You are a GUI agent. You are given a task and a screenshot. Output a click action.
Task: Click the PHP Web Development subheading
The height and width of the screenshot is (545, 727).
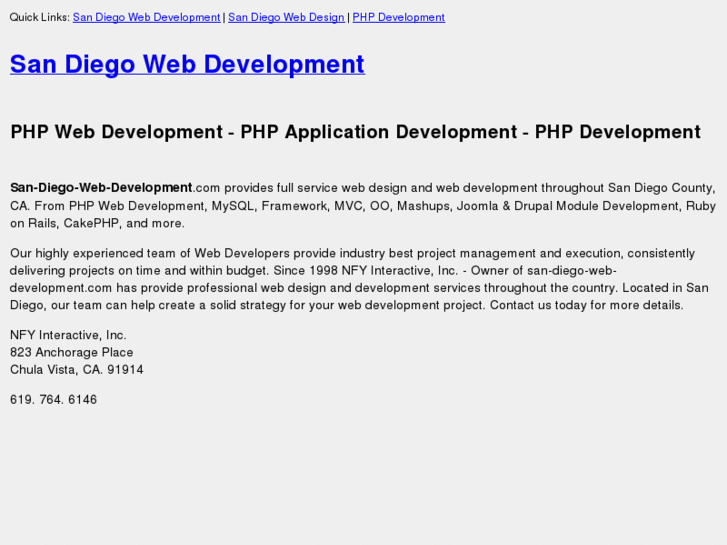click(355, 132)
